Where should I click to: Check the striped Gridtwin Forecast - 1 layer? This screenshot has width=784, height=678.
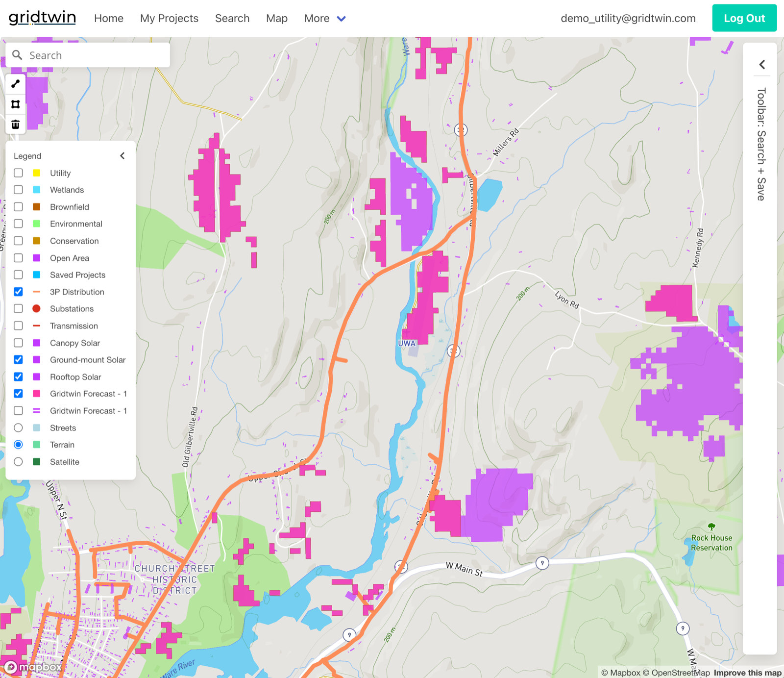(18, 410)
